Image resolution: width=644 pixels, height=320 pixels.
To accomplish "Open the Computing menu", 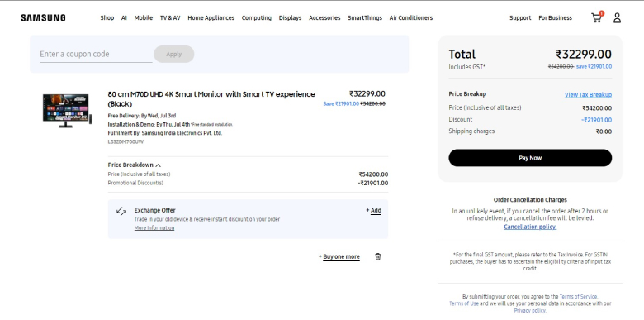I will click(256, 17).
